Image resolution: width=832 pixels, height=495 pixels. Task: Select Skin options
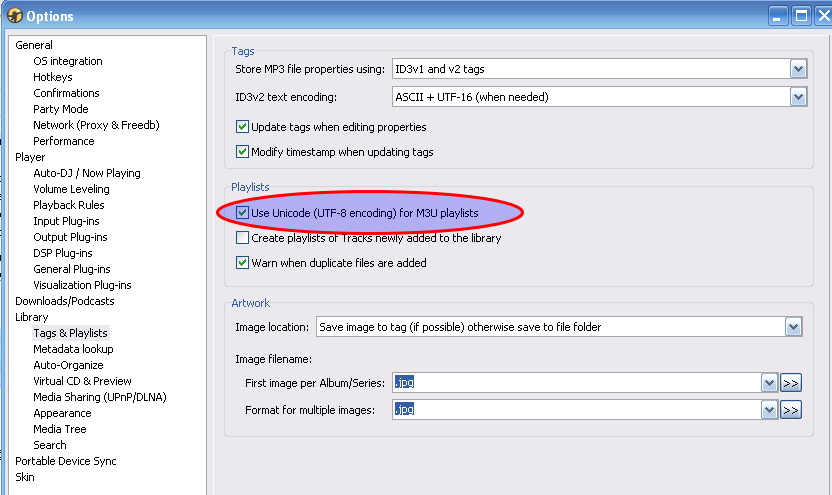tap(24, 477)
